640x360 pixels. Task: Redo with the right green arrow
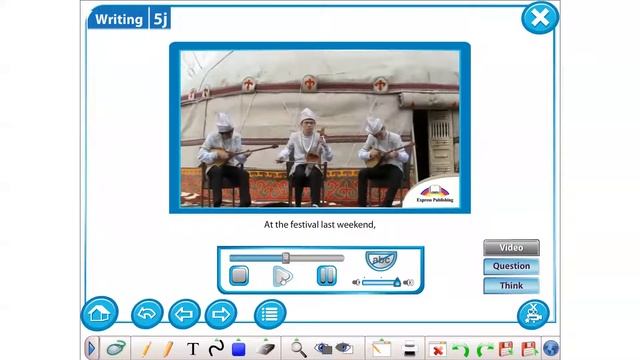pyautogui.click(x=484, y=350)
